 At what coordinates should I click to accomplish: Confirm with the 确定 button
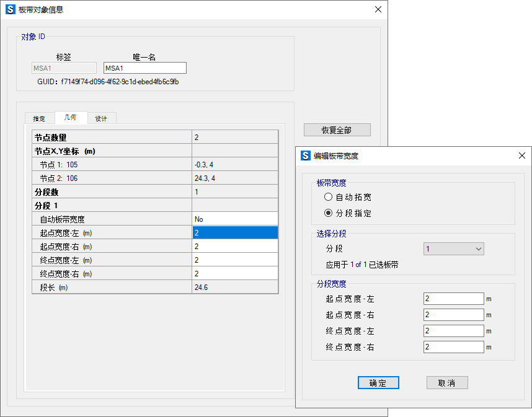[378, 383]
